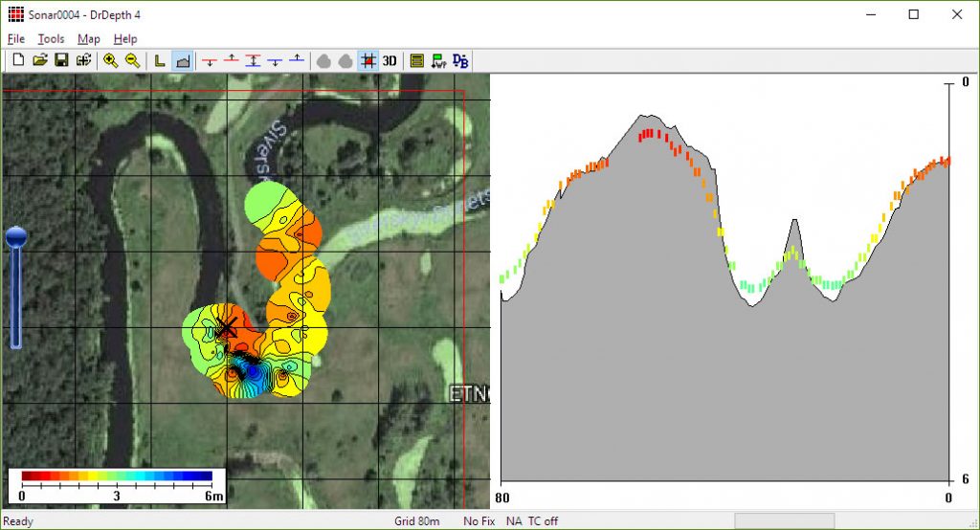Expand the Help menu
Screen dimensions: 980x530
point(125,39)
